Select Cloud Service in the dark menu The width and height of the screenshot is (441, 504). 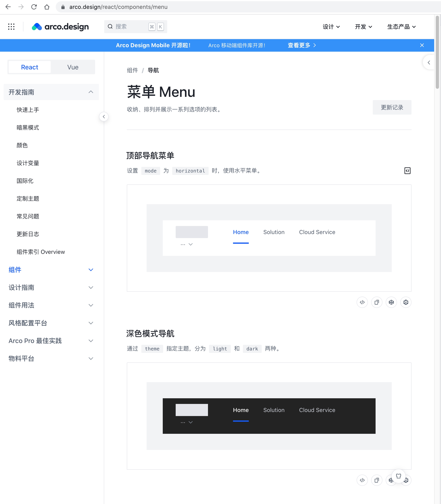click(317, 410)
